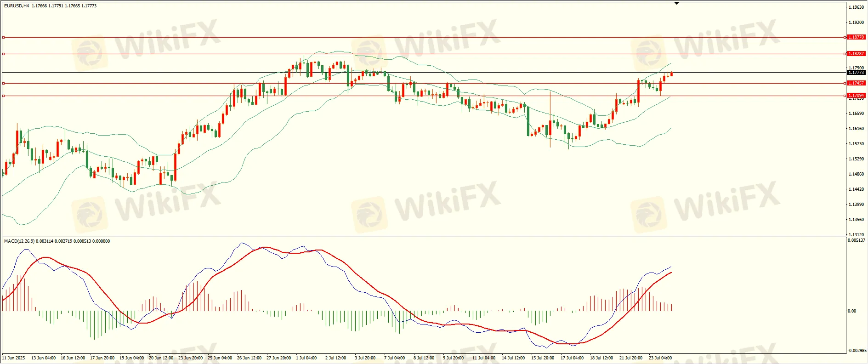Screen dimensions: 868x364
Task: Click the 1.15290 price scale value
Action: click(x=856, y=159)
